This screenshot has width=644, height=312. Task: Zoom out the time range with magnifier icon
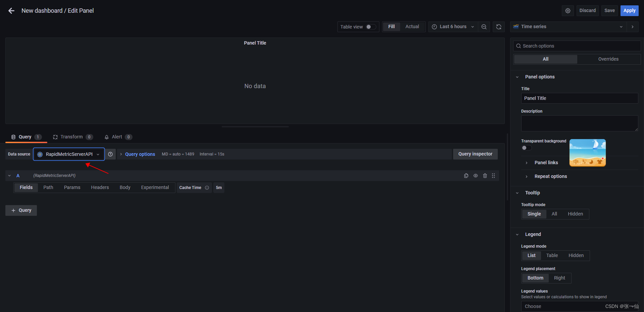pos(484,26)
